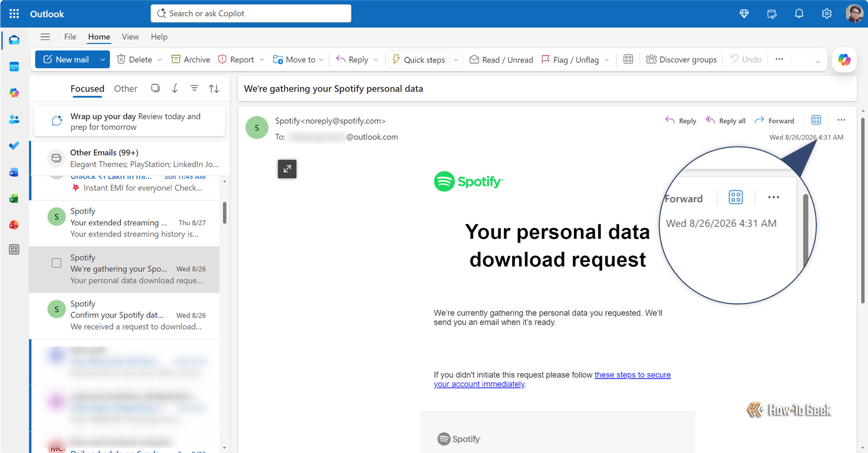Screen dimensions: 868x453
Task: Open ribbon overflow ellipsis button
Action: pos(779,59)
